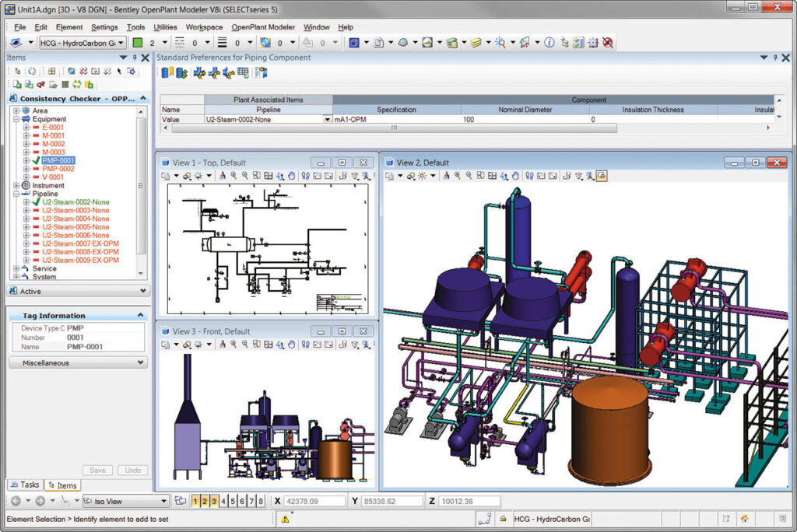797x532 pixels.
Task: Switch to the Tasks tab
Action: click(25, 485)
